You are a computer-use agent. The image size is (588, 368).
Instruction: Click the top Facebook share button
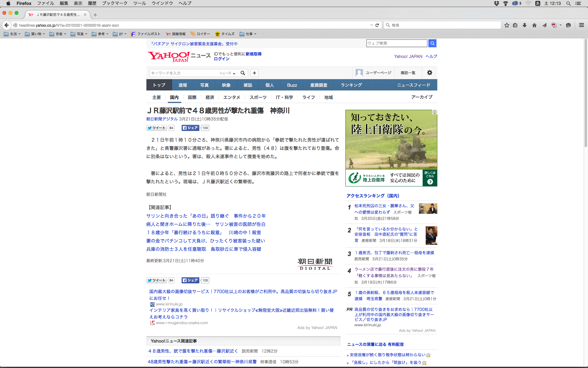(190, 128)
